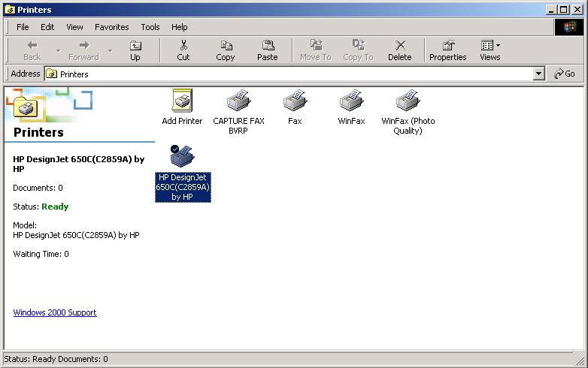588x368 pixels.
Task: Delete the selected printer via toolbar
Action: 400,51
